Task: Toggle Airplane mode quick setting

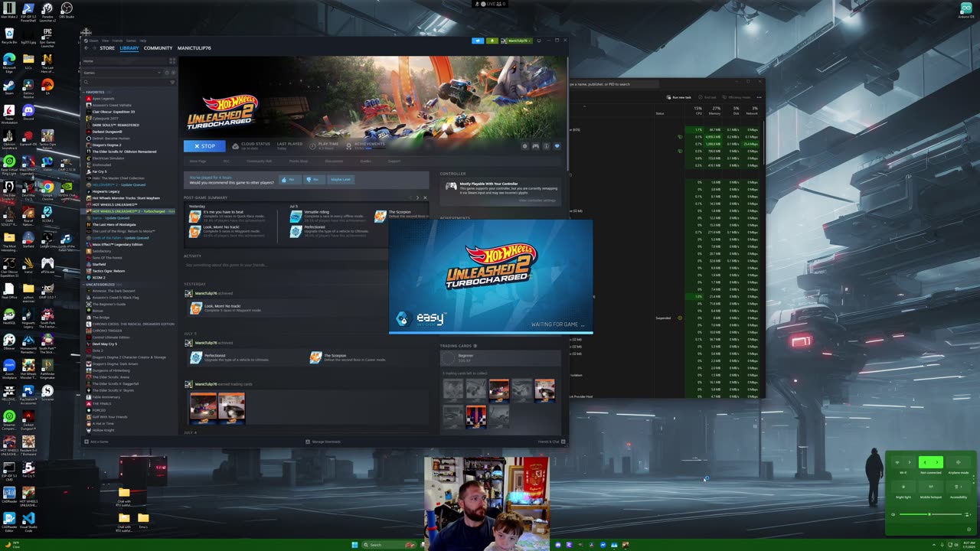Action: click(x=958, y=462)
